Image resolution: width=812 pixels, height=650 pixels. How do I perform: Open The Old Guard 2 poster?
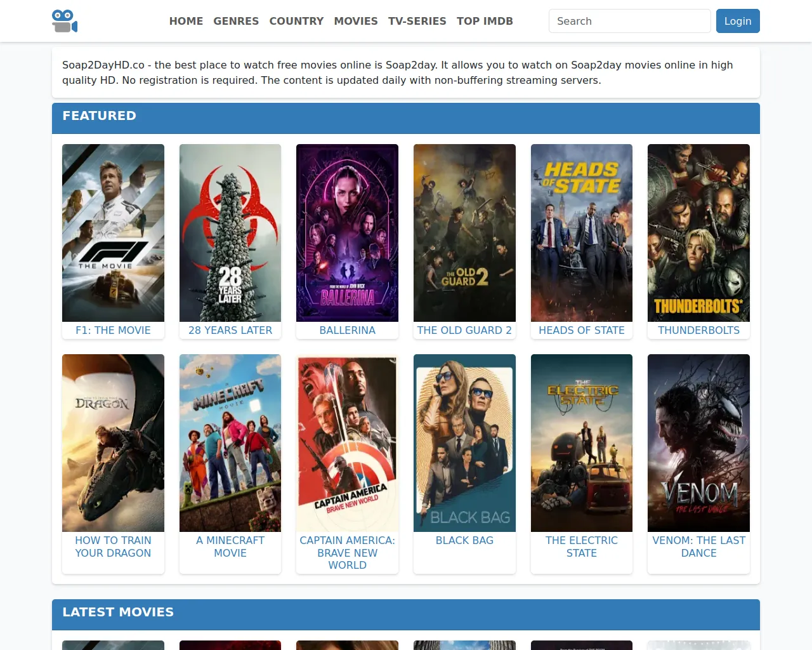464,233
